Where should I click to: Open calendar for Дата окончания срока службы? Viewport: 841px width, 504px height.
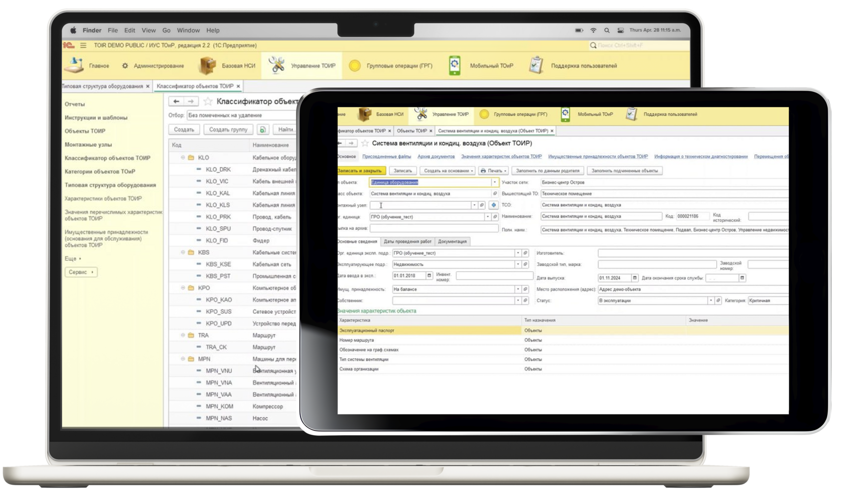coord(742,278)
